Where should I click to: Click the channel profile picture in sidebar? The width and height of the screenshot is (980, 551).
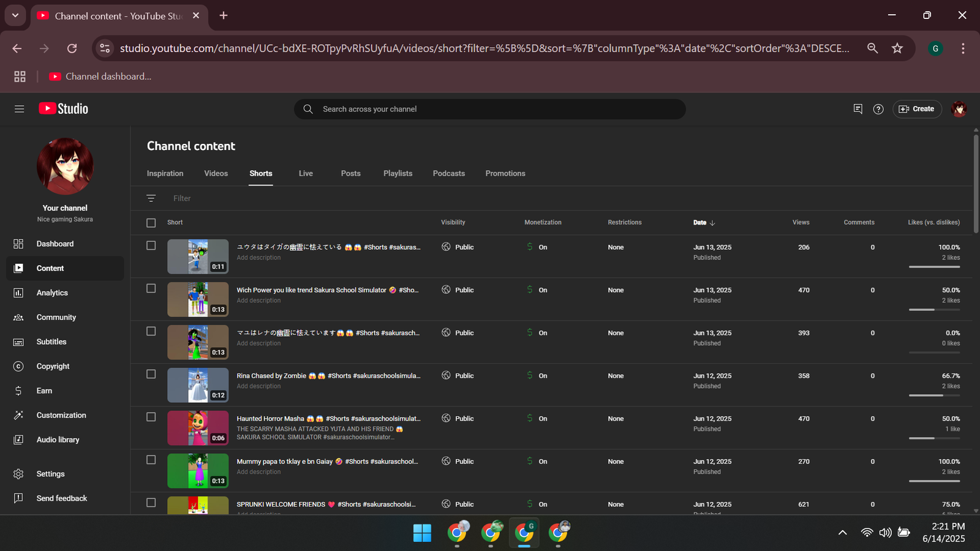(65, 166)
